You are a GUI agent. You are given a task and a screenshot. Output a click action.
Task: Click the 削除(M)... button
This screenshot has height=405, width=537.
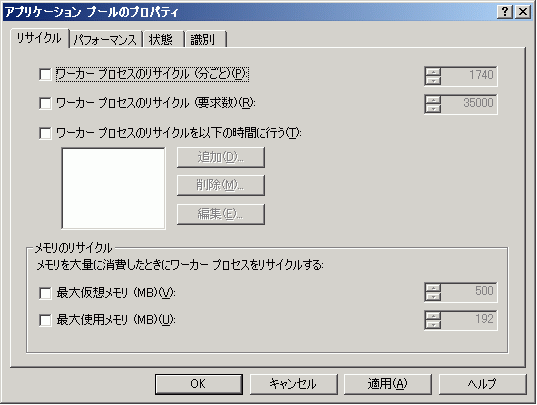pos(221,186)
